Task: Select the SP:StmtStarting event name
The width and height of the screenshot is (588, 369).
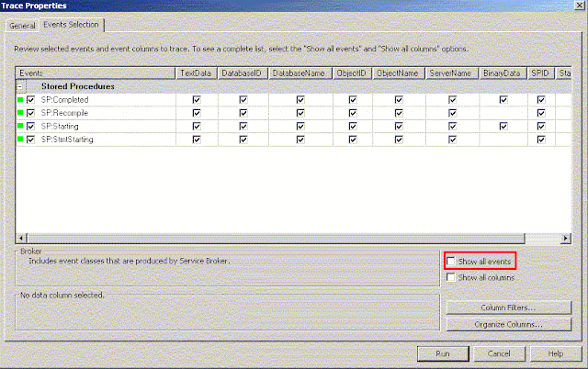Action: coord(67,140)
